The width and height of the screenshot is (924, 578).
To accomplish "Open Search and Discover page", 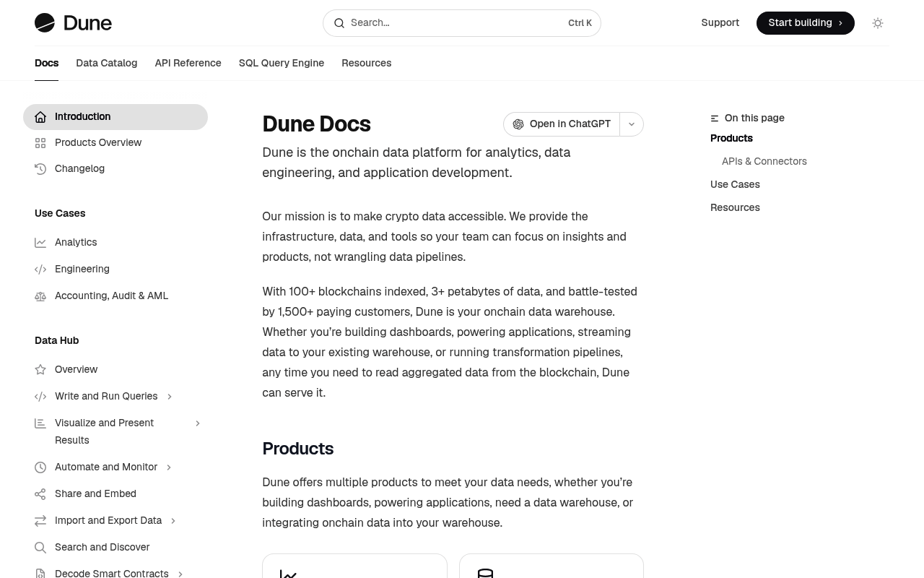I will point(115,548).
